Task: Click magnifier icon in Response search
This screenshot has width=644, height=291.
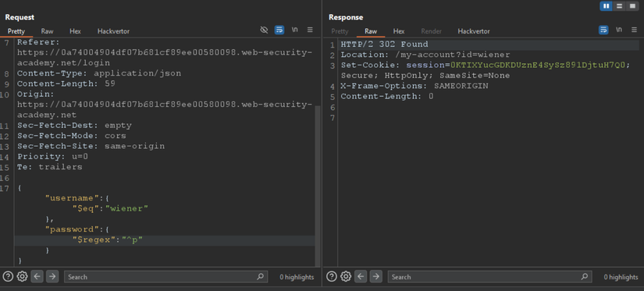Action: click(x=584, y=277)
